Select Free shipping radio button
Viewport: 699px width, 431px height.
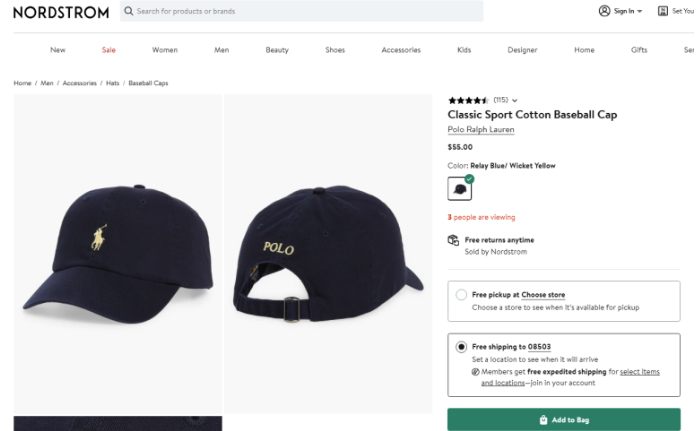click(461, 347)
